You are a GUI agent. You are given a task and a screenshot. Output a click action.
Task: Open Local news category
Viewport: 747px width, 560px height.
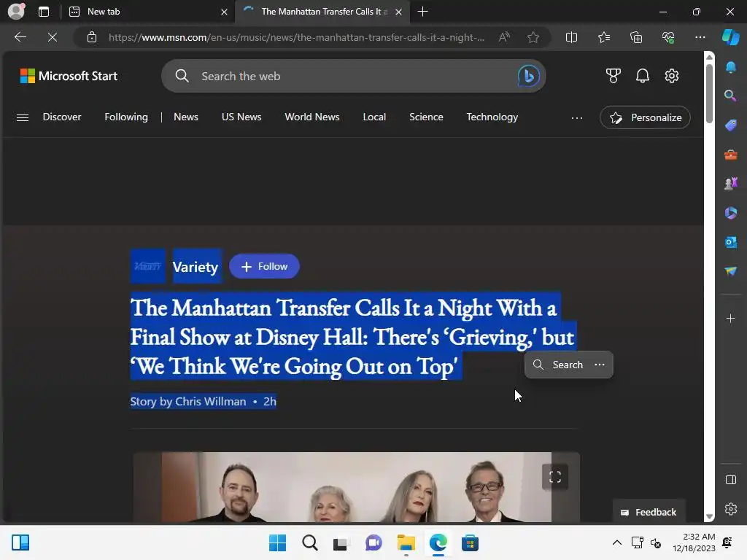(x=374, y=117)
